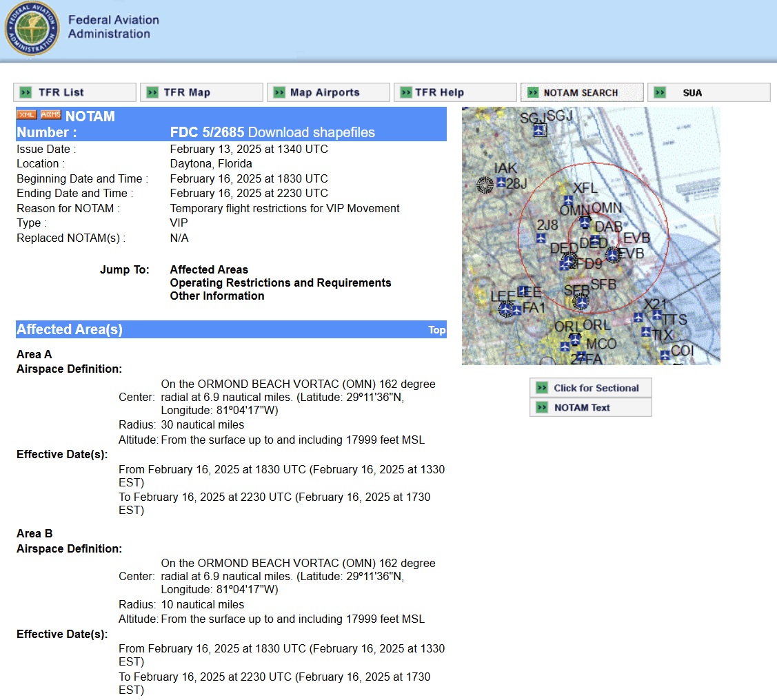
Task: Go to NOTAM SEARCH
Action: click(581, 92)
